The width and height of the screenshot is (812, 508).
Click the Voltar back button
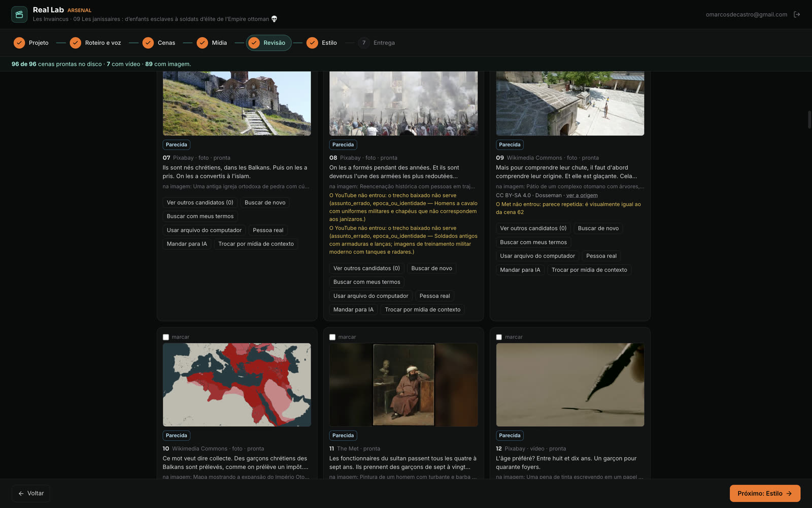click(31, 493)
